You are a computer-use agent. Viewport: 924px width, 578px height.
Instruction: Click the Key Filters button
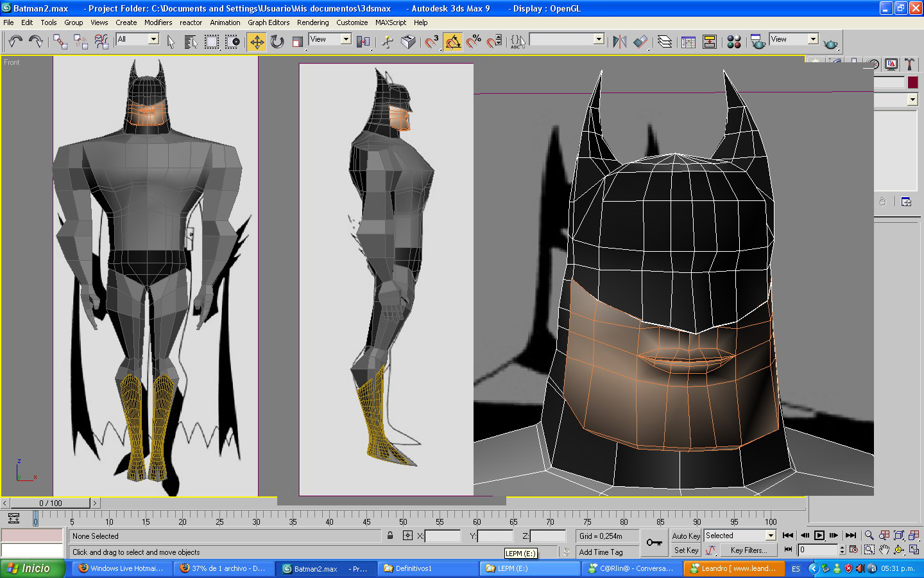[x=748, y=550]
